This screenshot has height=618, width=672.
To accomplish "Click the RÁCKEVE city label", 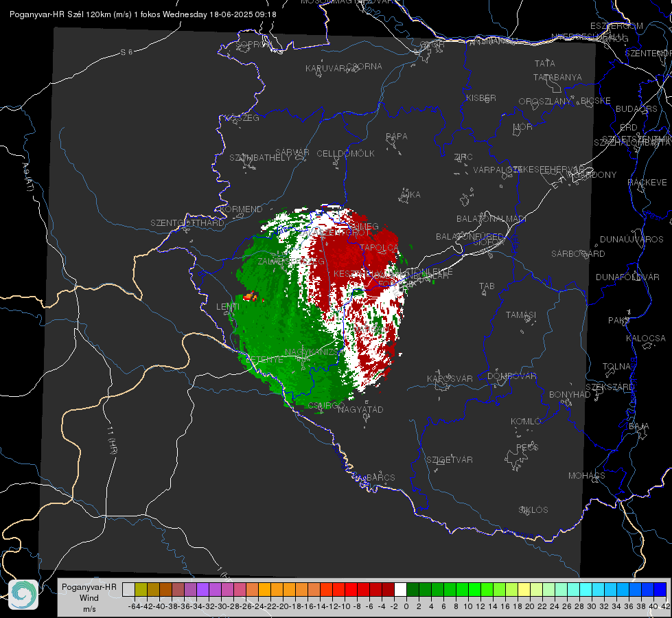I will [647, 183].
